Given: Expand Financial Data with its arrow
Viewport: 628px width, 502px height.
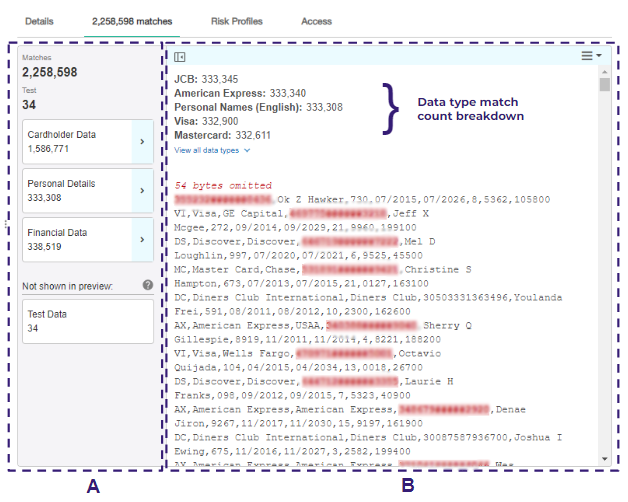Looking at the screenshot, I should 142,239.
